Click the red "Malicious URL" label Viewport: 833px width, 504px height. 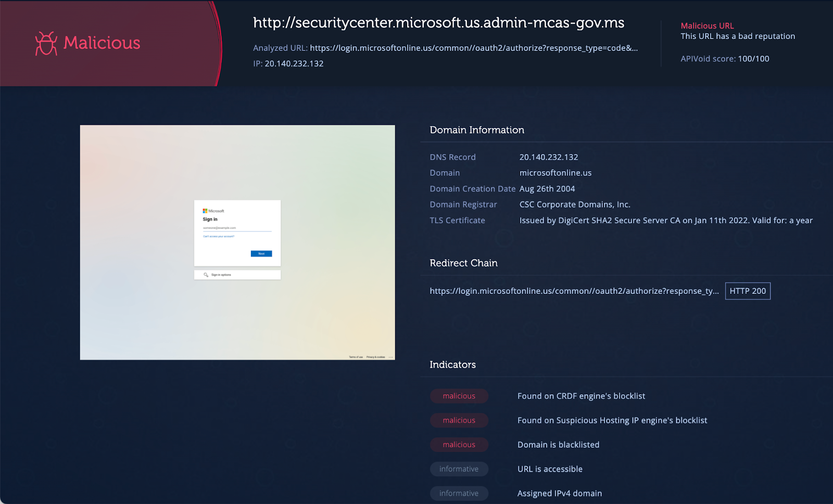pyautogui.click(x=707, y=25)
